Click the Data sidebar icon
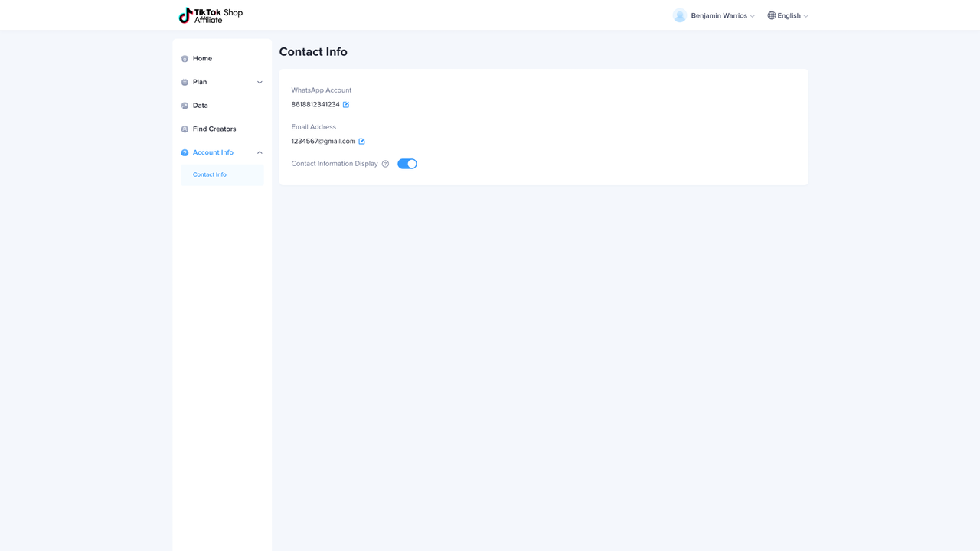980x551 pixels. [x=185, y=106]
